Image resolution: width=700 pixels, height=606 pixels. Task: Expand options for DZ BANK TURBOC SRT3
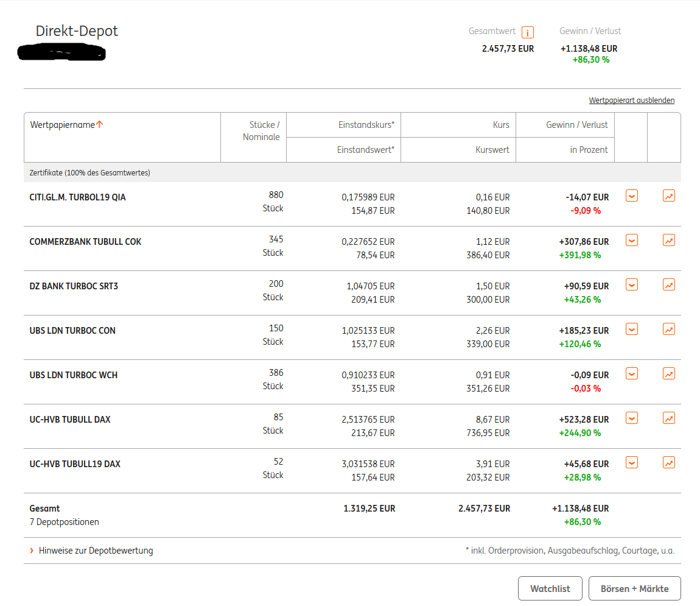click(x=631, y=284)
